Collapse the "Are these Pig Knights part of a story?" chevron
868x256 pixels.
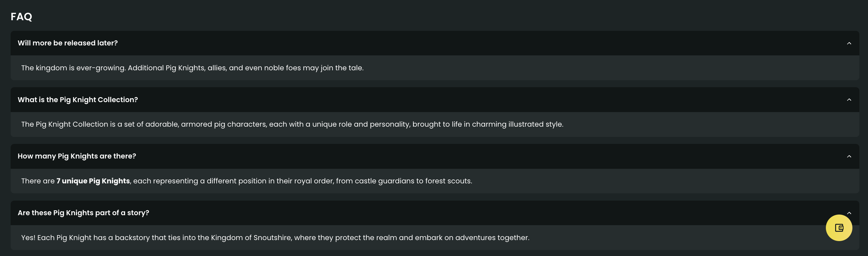click(x=850, y=213)
